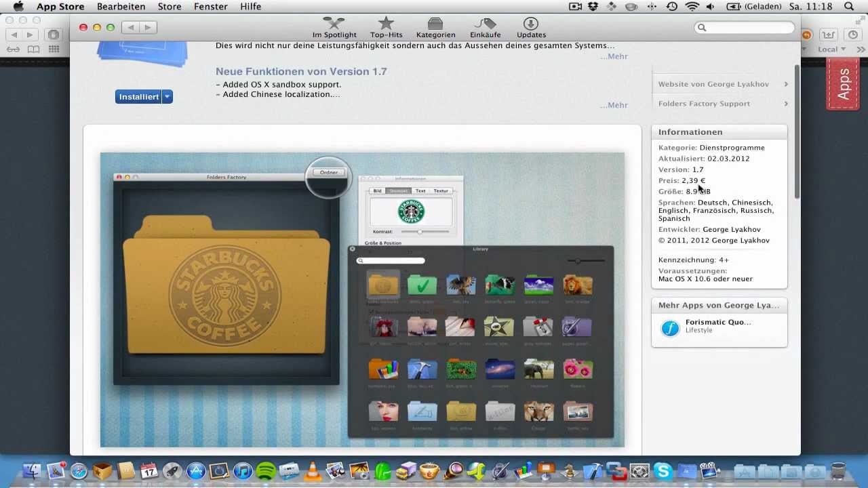Open the App Store menu
868x488 pixels.
click(60, 6)
